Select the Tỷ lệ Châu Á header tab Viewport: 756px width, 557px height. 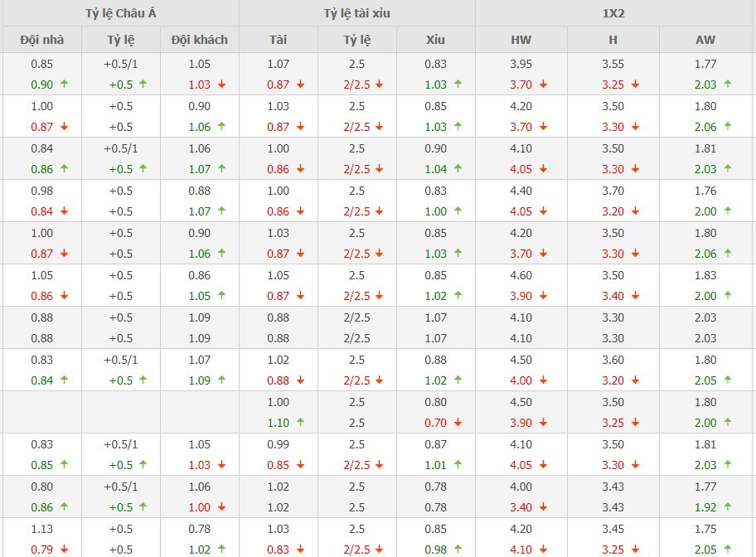(119, 13)
